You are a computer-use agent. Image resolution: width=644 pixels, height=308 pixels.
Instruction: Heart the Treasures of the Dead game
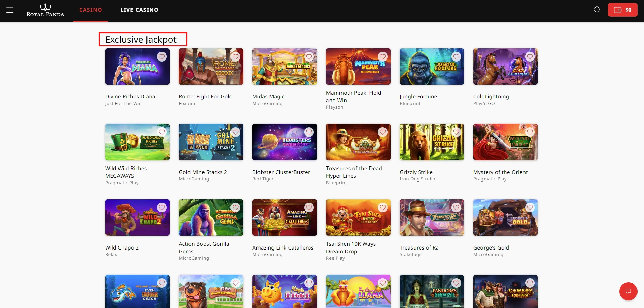tap(383, 132)
